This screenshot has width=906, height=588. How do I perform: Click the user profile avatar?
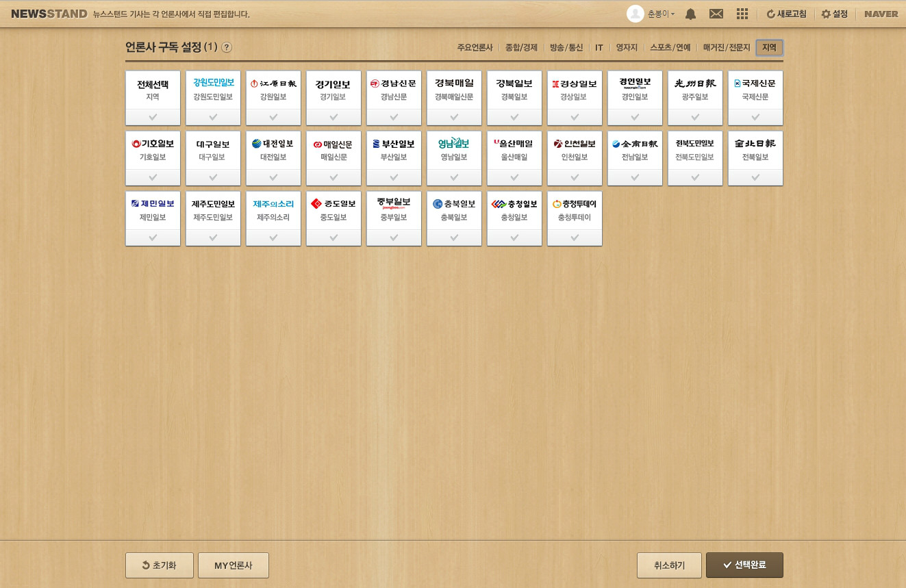(636, 14)
